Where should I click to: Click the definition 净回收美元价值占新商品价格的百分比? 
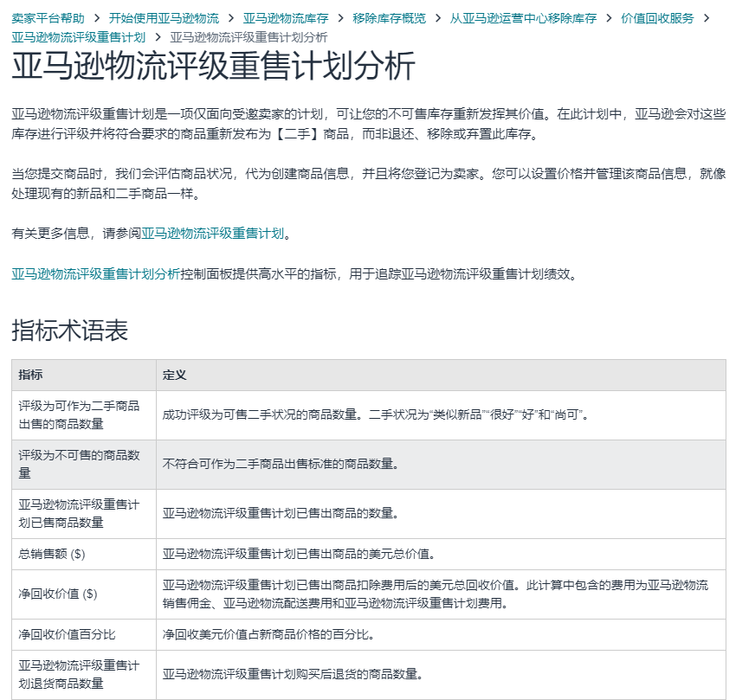(x=441, y=634)
